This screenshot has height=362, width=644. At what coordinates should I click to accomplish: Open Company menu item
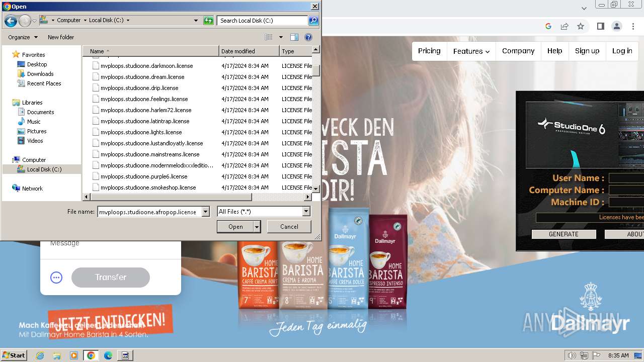[518, 51]
